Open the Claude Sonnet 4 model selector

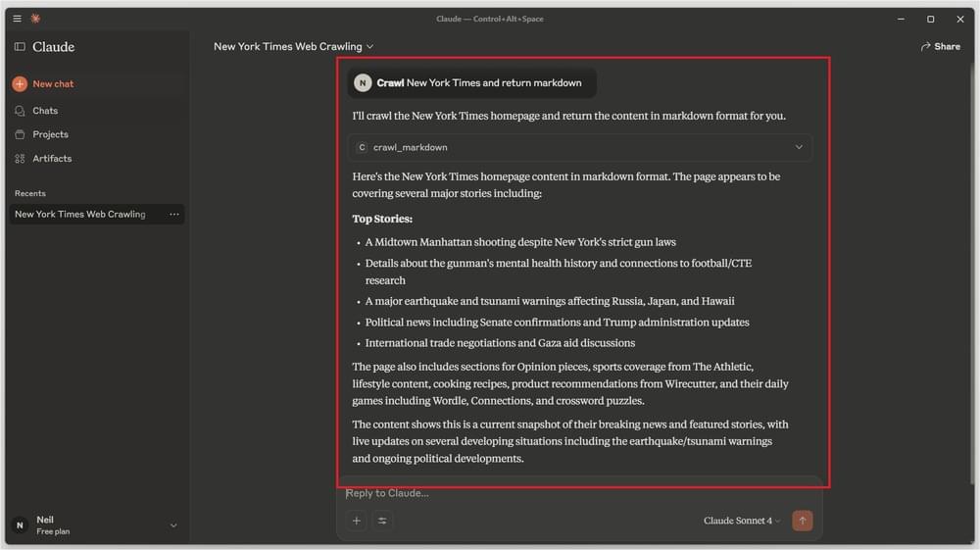(x=742, y=522)
